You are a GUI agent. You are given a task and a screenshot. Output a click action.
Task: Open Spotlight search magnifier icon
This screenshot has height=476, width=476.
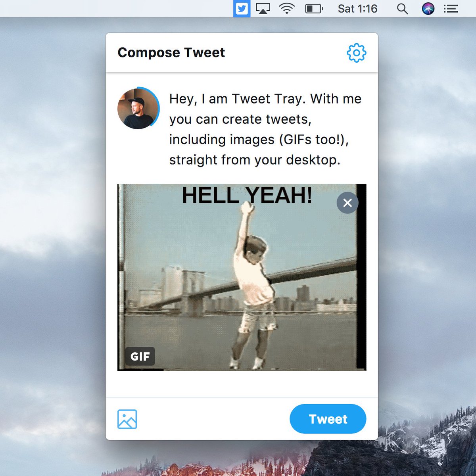click(402, 9)
